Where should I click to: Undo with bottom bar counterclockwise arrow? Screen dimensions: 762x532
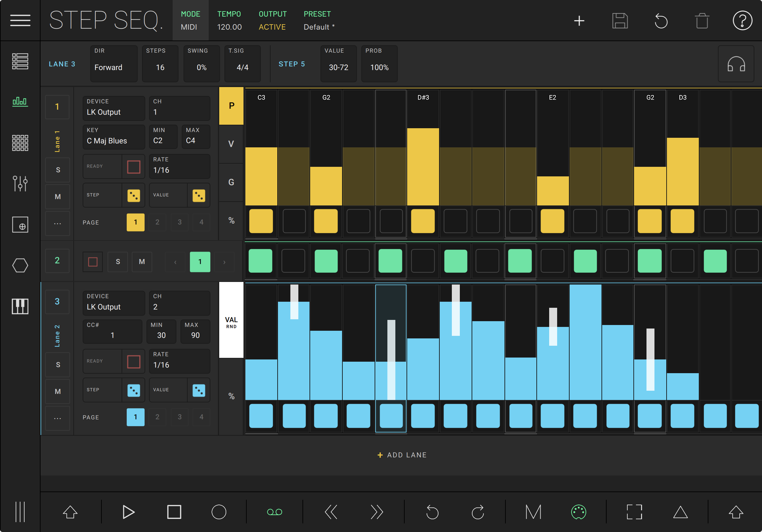(x=432, y=512)
